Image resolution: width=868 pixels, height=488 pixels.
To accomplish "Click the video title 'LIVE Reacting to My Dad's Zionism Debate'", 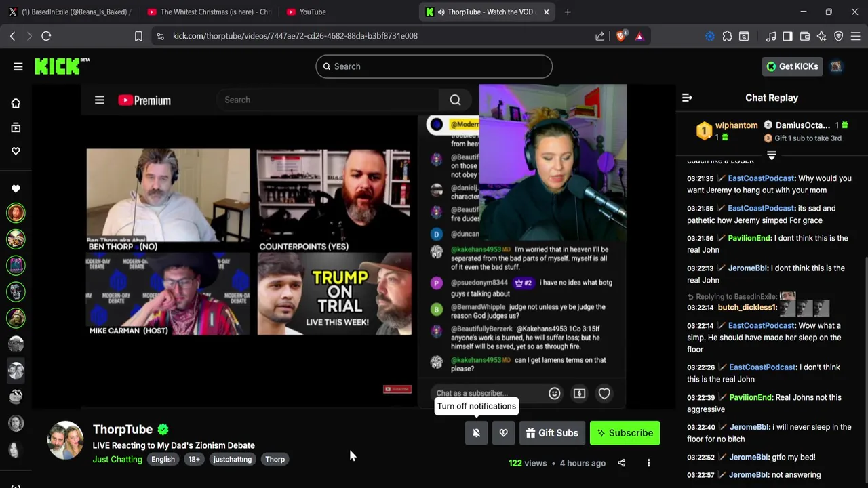I will coord(174,445).
